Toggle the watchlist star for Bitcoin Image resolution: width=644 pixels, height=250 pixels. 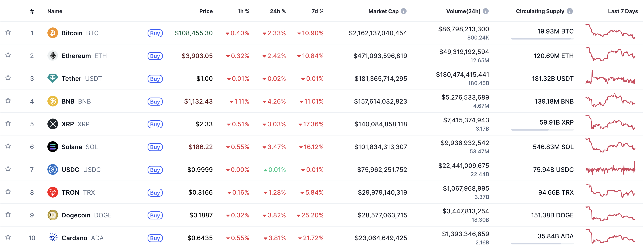point(8,33)
